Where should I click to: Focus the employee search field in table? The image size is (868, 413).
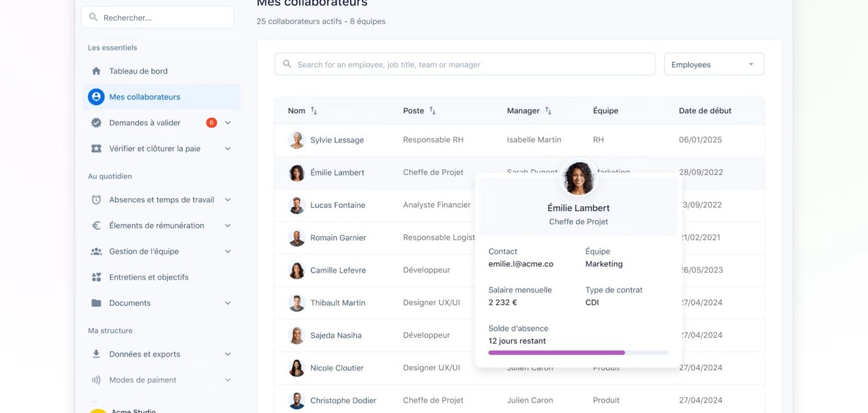464,65
